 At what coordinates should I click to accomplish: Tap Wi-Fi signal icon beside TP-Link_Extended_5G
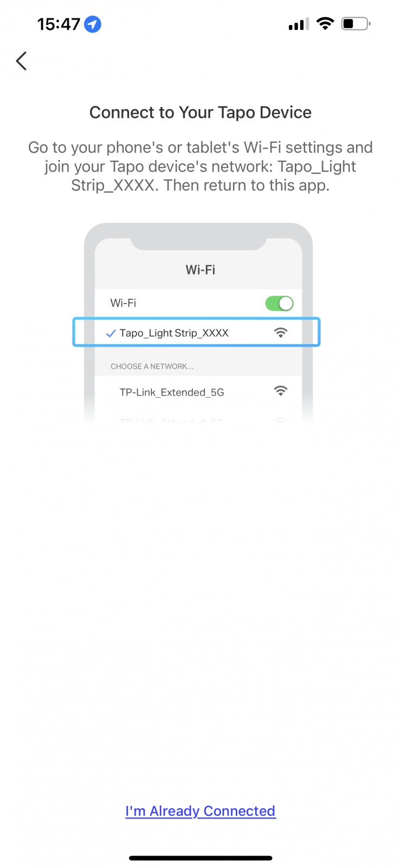click(281, 391)
